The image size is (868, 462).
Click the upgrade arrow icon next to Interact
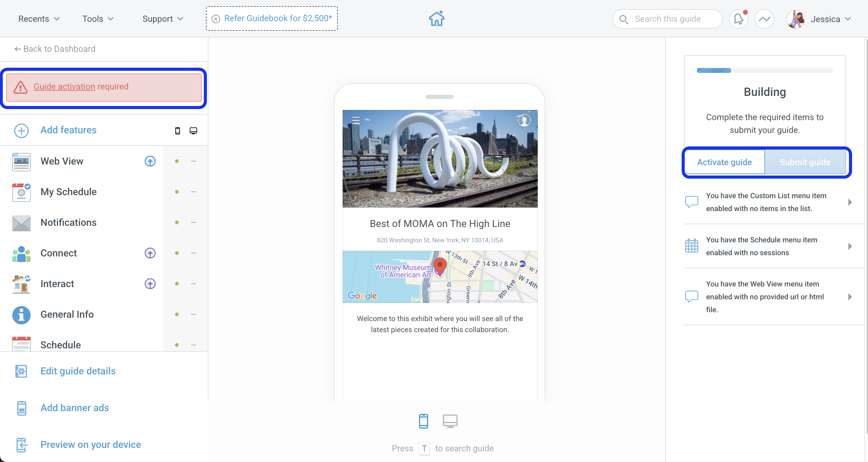coord(150,284)
